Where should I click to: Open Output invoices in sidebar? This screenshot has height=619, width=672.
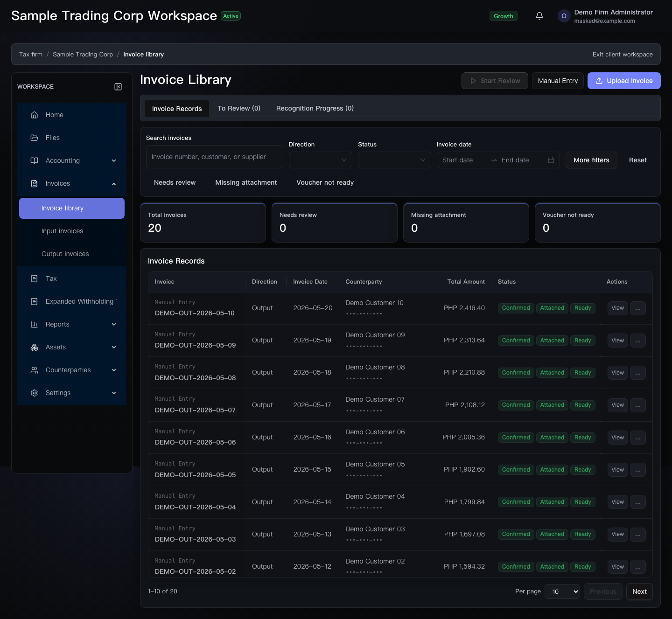point(72,254)
